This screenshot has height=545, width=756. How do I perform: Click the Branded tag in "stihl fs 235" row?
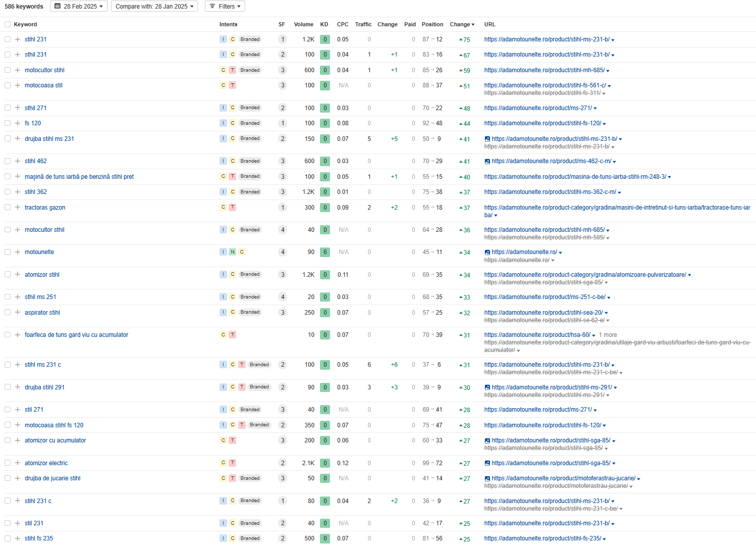[250, 538]
